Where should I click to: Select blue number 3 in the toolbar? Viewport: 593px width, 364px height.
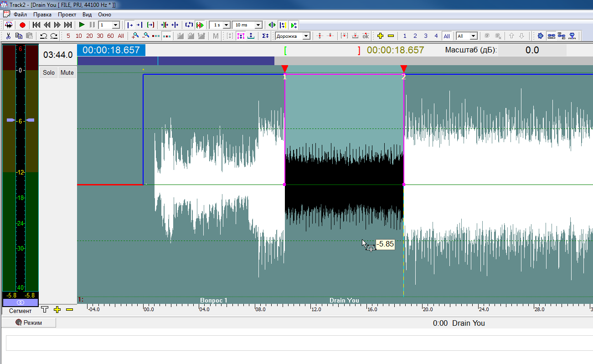(426, 36)
